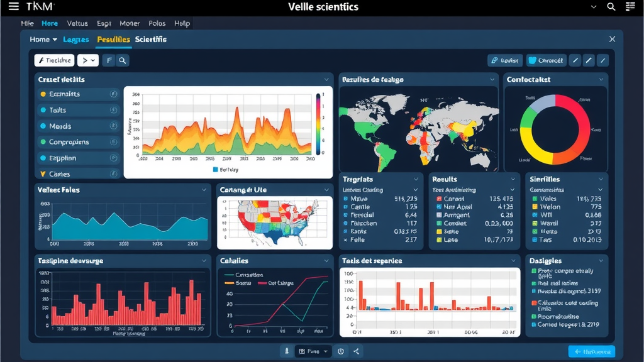
Task: Click the clock icon in the bottom bar
Action: (x=341, y=351)
